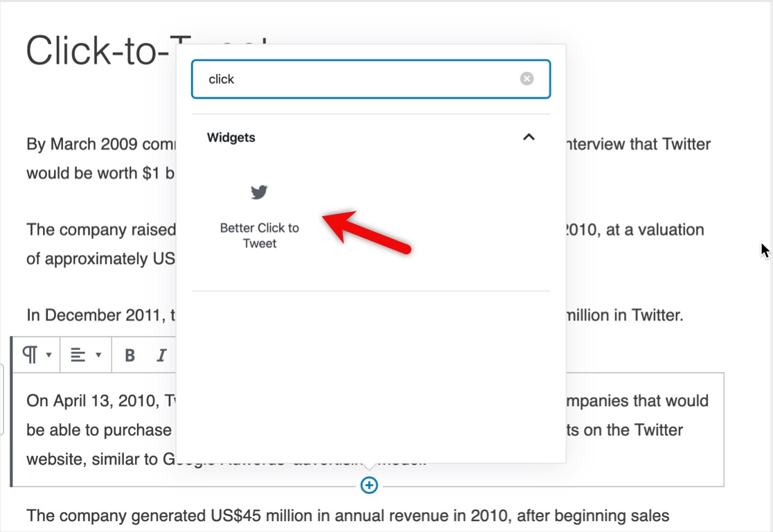Image resolution: width=773 pixels, height=532 pixels.
Task: Click the Widgets section heading
Action: [231, 138]
